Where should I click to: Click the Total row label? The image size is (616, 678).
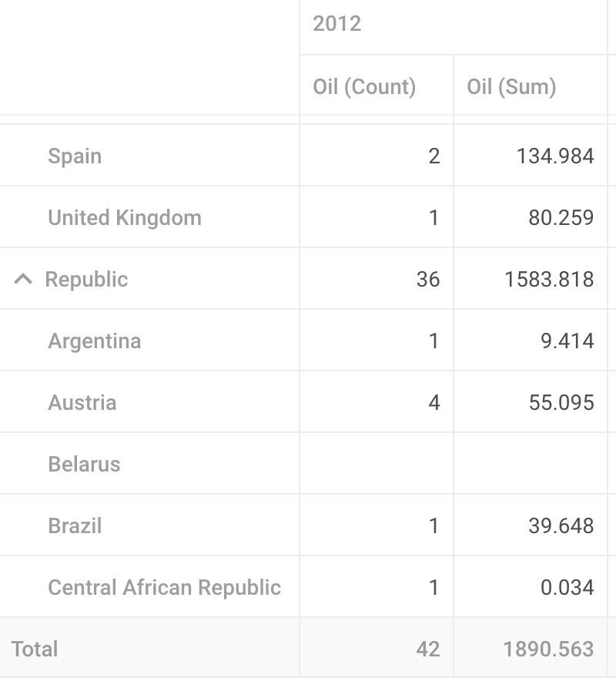coord(35,649)
